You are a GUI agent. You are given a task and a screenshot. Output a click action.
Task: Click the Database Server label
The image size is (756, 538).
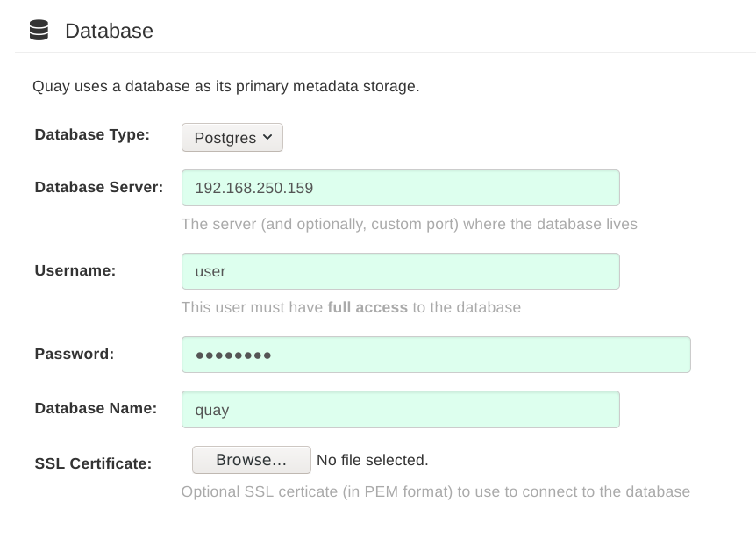point(99,186)
